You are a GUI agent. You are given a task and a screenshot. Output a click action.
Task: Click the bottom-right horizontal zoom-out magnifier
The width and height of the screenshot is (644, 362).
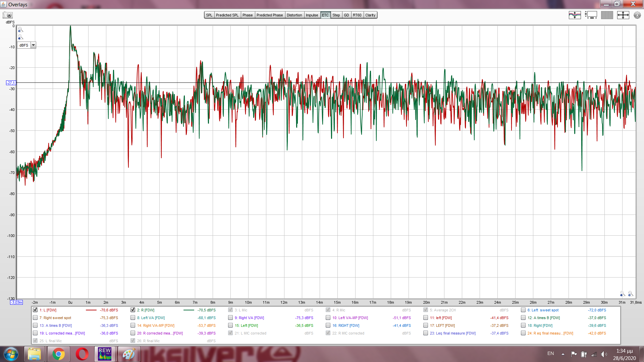point(623,294)
